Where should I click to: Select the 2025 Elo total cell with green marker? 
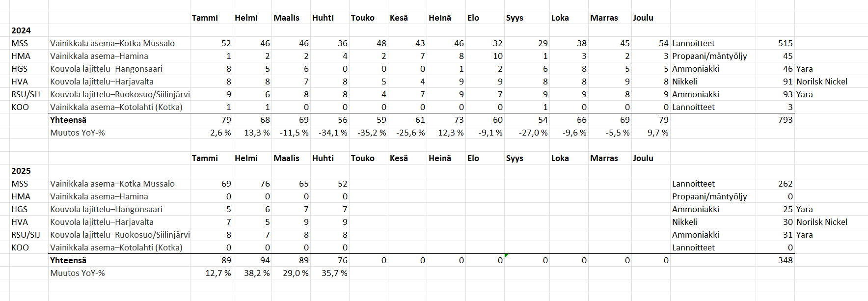point(485,260)
